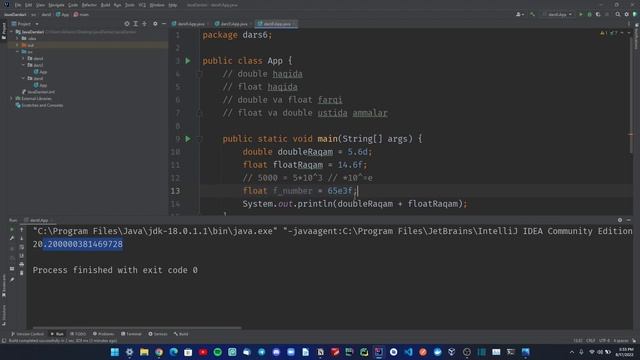
Task: Toggle scroll to end in Run console
Action: 22,256
